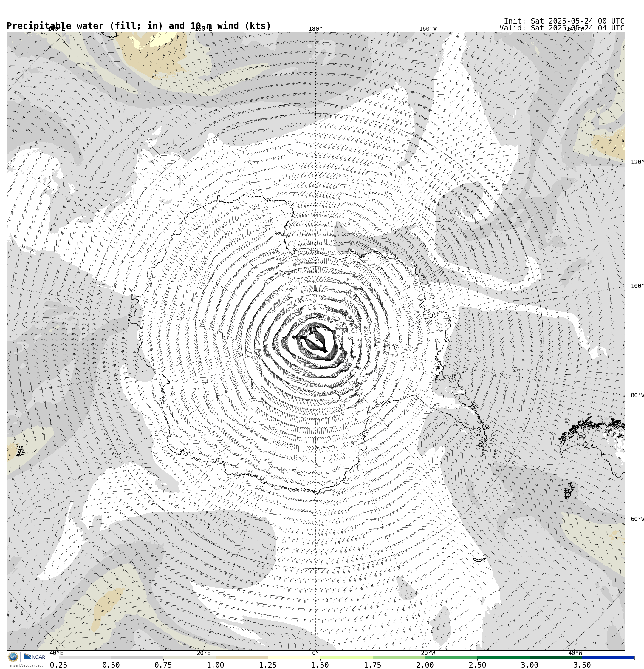The width and height of the screenshot is (644, 669).
Task: Select the 2.50–3.00 dark green colorbar swatch
Action: (x=504, y=657)
